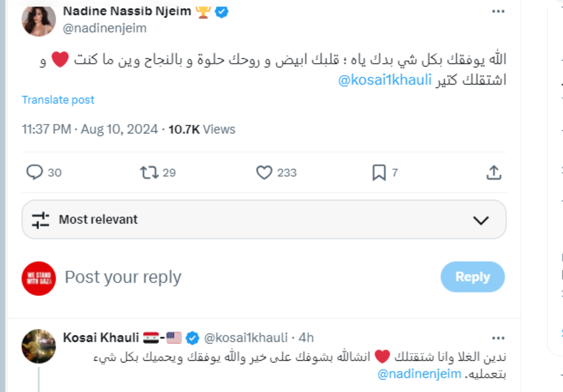Click the reply comment bubble icon
563x392 pixels.
pyautogui.click(x=34, y=172)
